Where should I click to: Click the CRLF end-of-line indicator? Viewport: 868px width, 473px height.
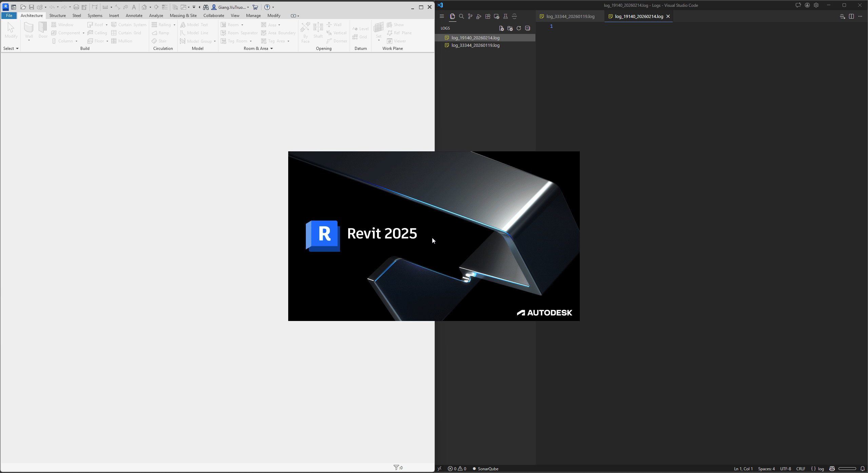click(x=801, y=469)
